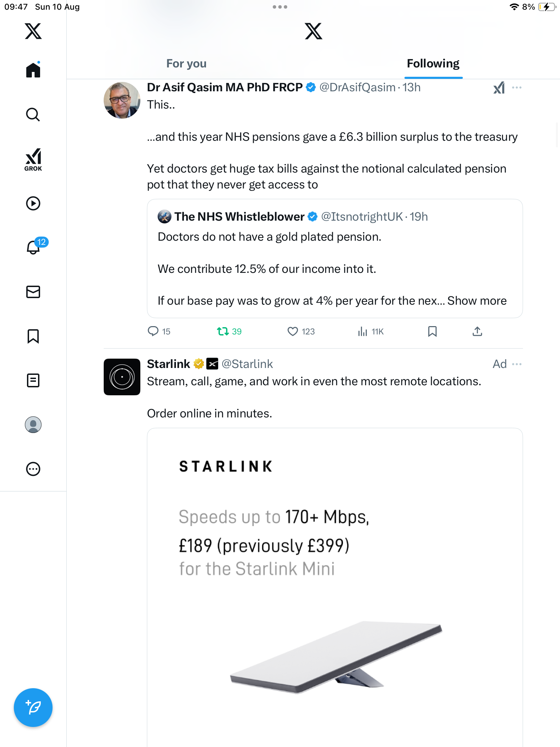Open more options on Dr Asif Qasim's post
The height and width of the screenshot is (747, 560).
point(517,87)
